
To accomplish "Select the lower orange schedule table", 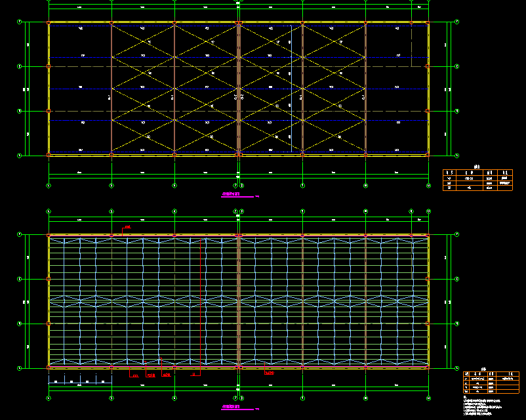I will [x=491, y=383].
